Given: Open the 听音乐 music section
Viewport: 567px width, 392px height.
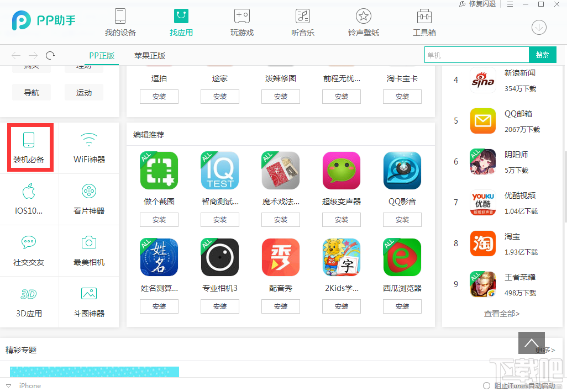Looking at the screenshot, I should pyautogui.click(x=302, y=22).
